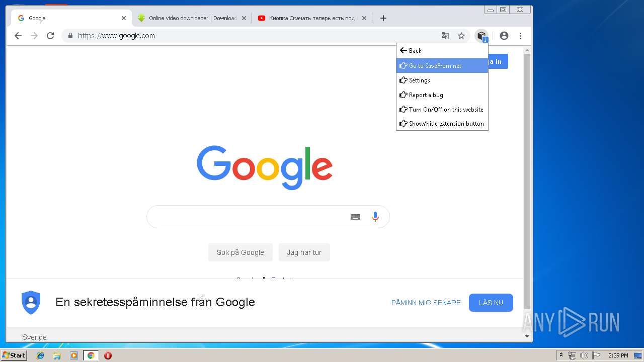This screenshot has width=644, height=362.
Task: Launch Internet Explorer from taskbar
Action: [40, 355]
